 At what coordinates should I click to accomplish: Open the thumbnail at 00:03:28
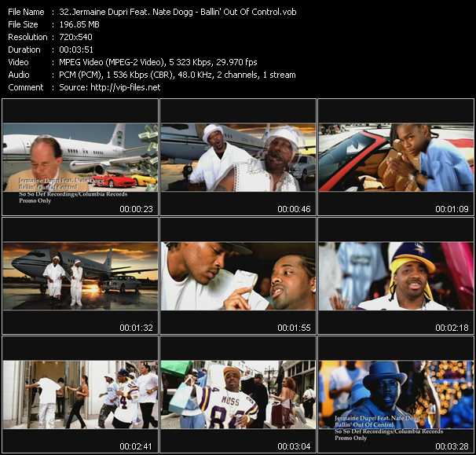tap(396, 394)
